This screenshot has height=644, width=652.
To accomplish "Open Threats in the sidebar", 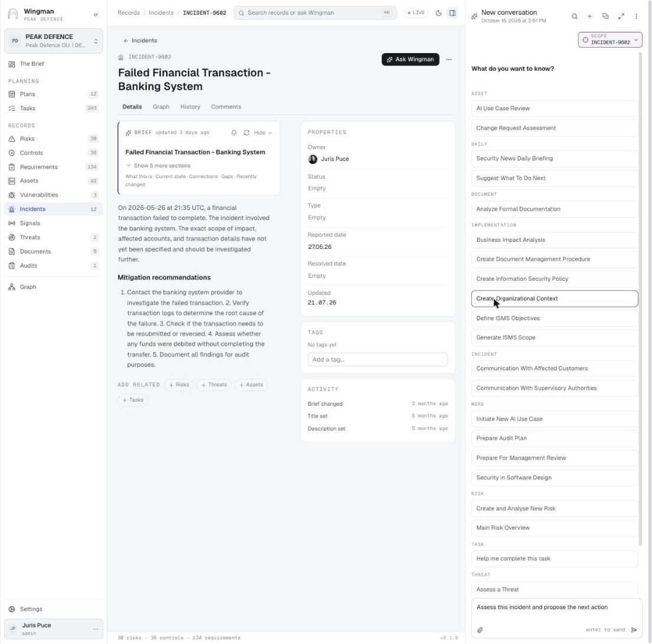I will 53,237.
